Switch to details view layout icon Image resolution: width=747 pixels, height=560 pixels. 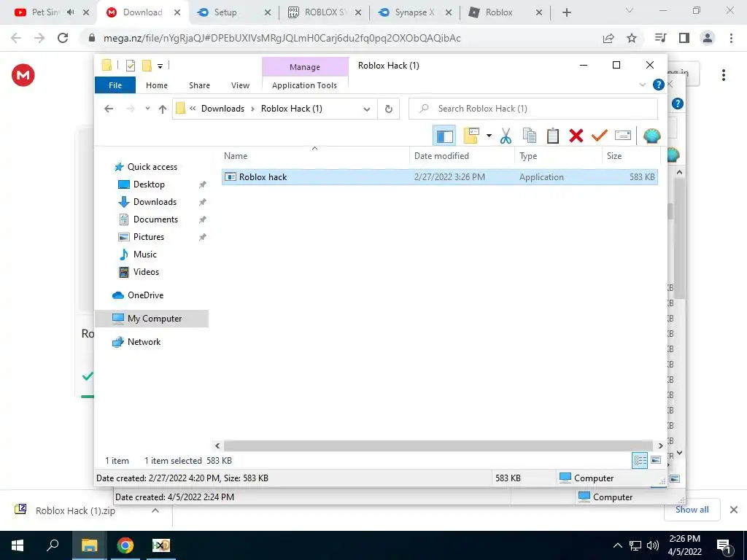point(639,460)
